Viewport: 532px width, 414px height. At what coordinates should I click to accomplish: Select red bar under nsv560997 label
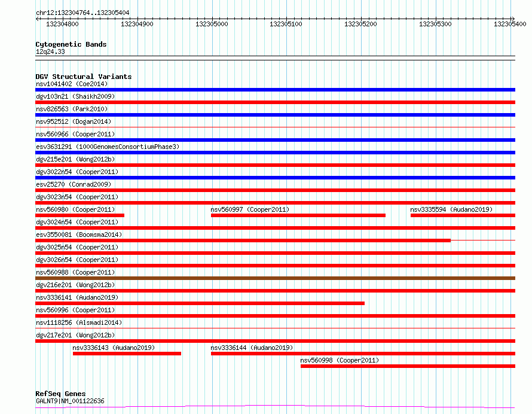tap(298, 215)
